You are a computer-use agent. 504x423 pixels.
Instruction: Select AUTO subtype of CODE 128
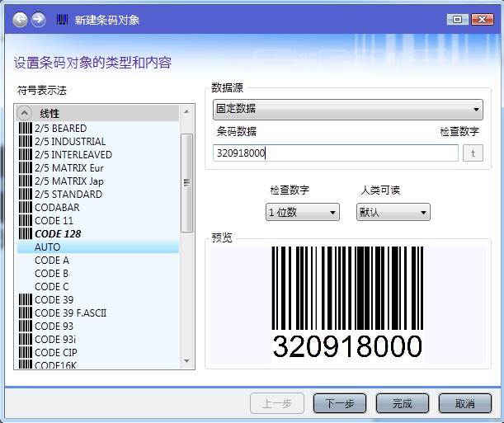pos(98,247)
